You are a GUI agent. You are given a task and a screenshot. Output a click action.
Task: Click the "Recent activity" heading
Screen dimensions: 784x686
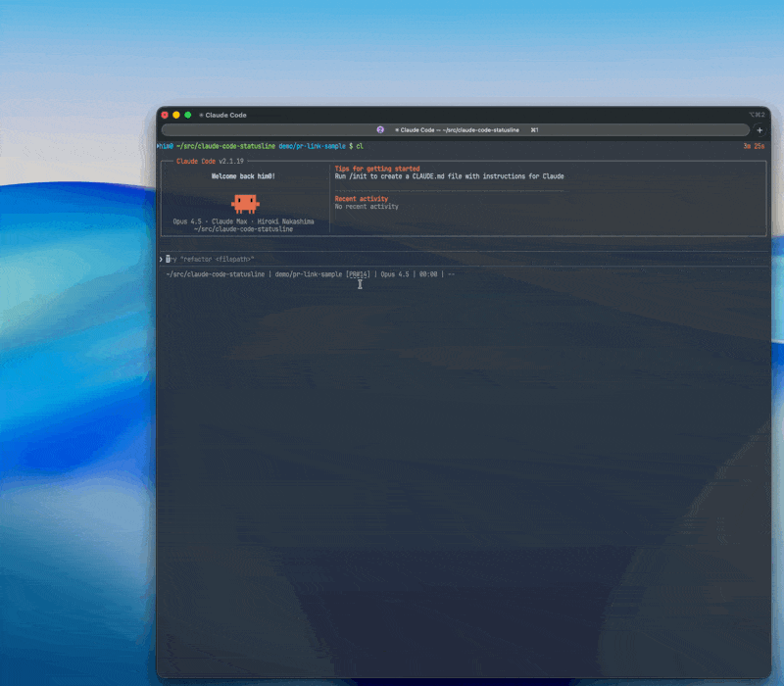pyautogui.click(x=361, y=199)
